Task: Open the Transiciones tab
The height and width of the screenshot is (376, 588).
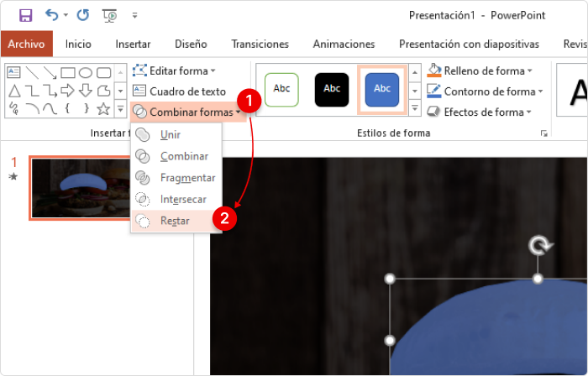Action: tap(260, 44)
